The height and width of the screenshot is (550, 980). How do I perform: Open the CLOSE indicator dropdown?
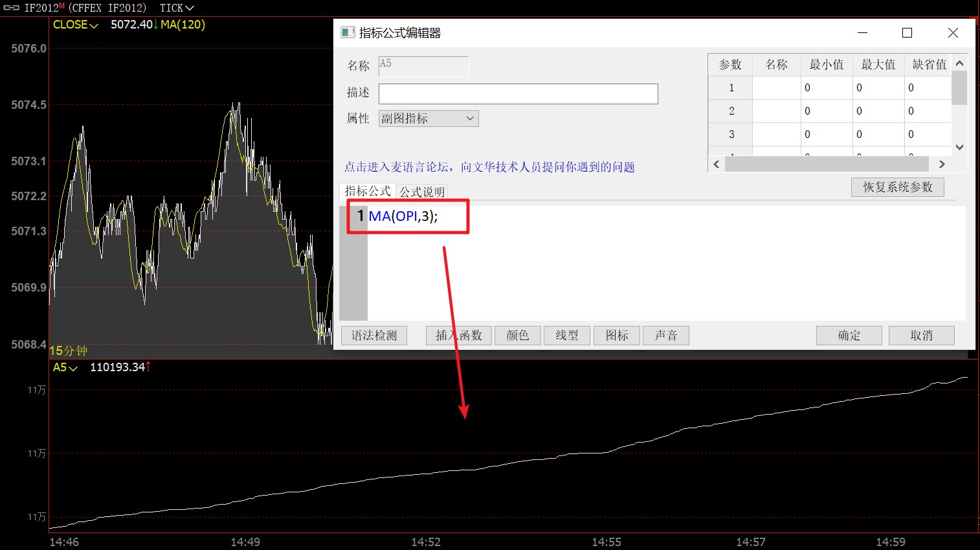[75, 25]
